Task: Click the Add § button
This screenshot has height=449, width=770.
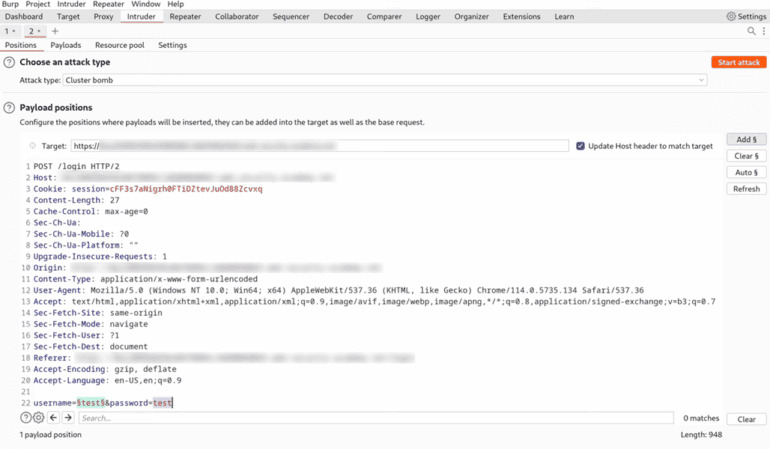Action: pyautogui.click(x=746, y=140)
